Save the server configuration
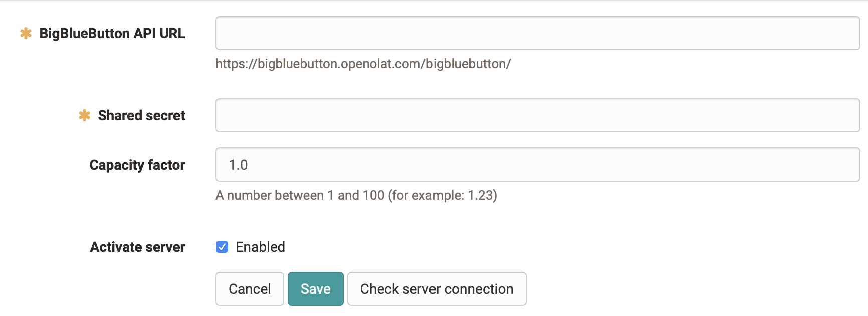The height and width of the screenshot is (316, 868). 315,289
